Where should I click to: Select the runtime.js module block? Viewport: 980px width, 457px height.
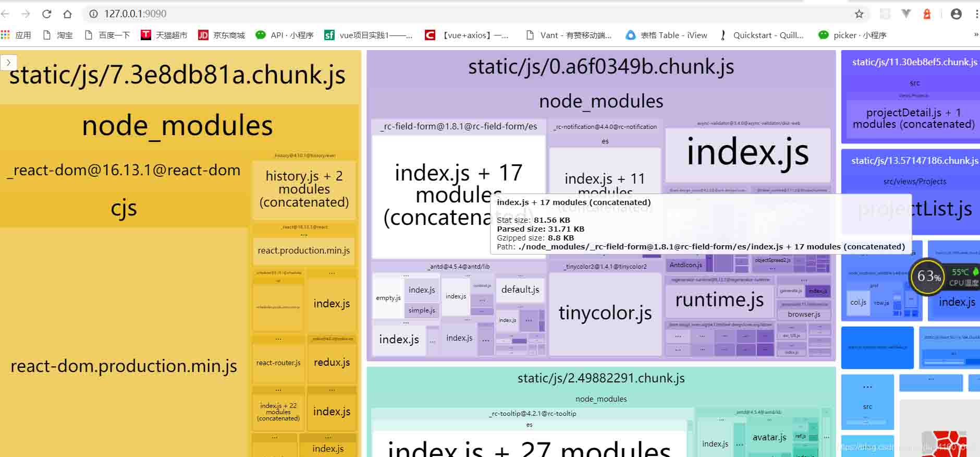tap(719, 300)
